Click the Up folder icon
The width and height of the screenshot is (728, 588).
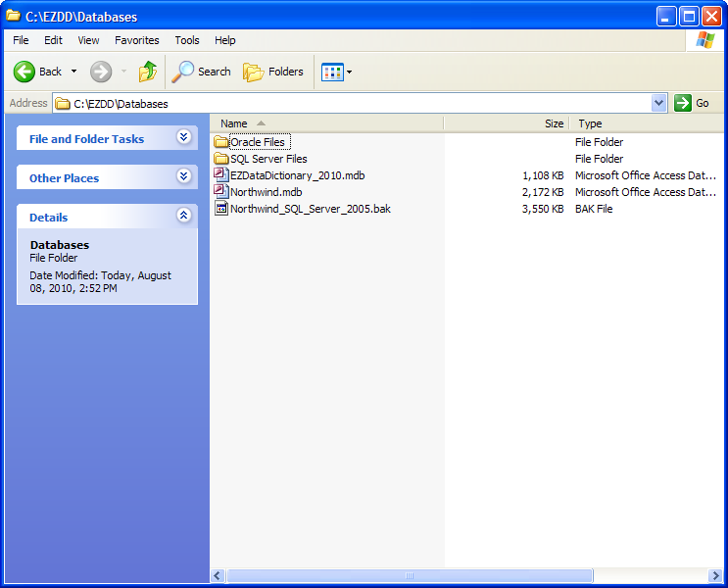[148, 72]
